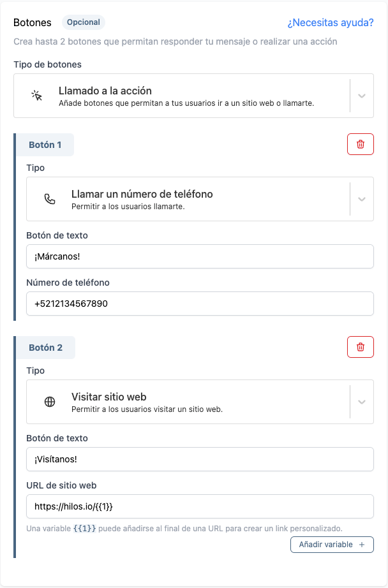Click the Número de teléfono input field
This screenshot has width=388, height=588.
(x=200, y=304)
